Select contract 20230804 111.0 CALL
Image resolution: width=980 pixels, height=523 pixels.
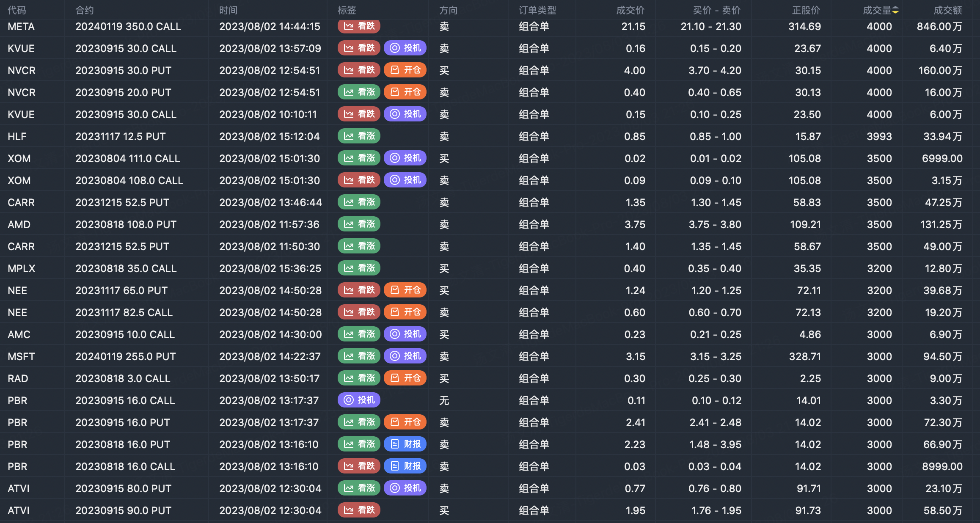(x=128, y=158)
